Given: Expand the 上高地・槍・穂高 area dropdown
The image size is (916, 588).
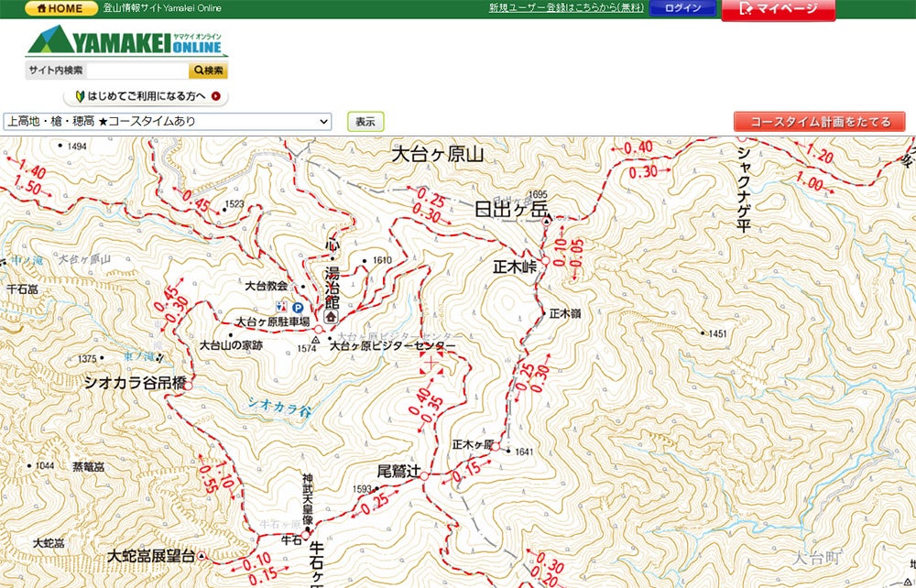Looking at the screenshot, I should coord(168,122).
